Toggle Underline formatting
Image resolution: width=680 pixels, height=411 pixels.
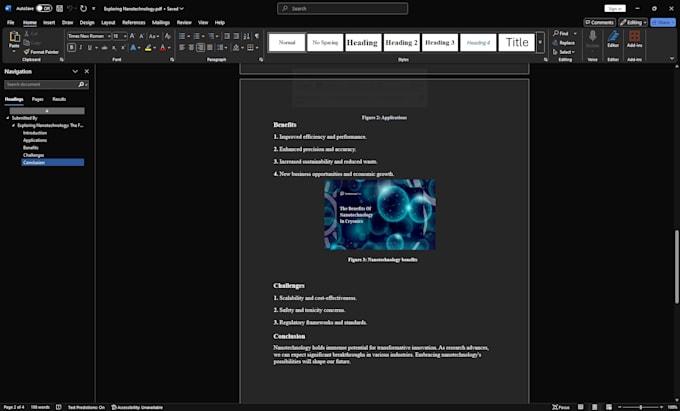click(x=89, y=48)
